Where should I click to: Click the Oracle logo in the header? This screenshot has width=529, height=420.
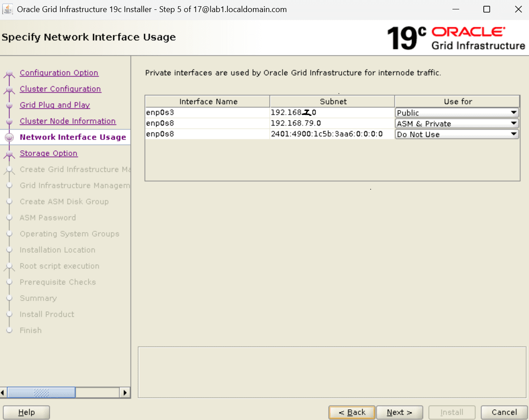(x=467, y=31)
